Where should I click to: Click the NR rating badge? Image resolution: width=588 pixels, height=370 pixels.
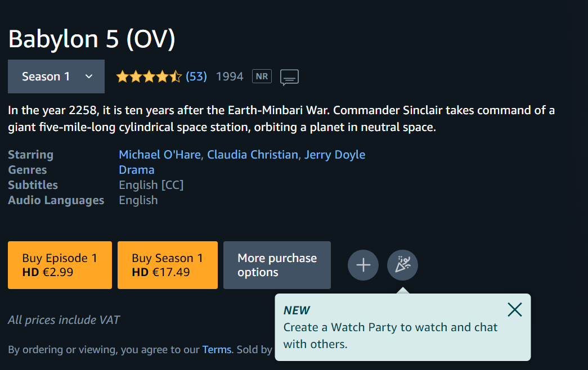(x=262, y=76)
